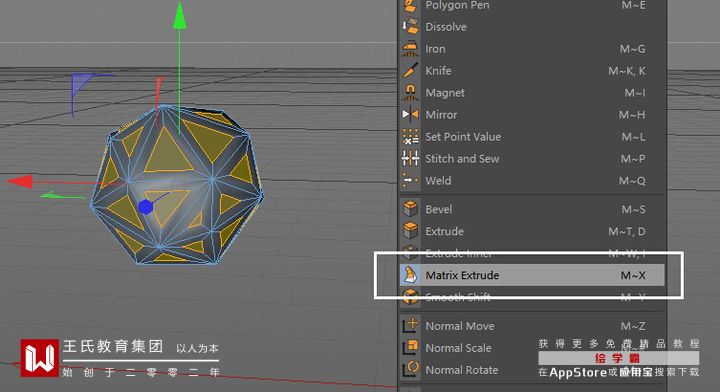
Task: Click the M~T, D shortcut text
Action: point(627,231)
